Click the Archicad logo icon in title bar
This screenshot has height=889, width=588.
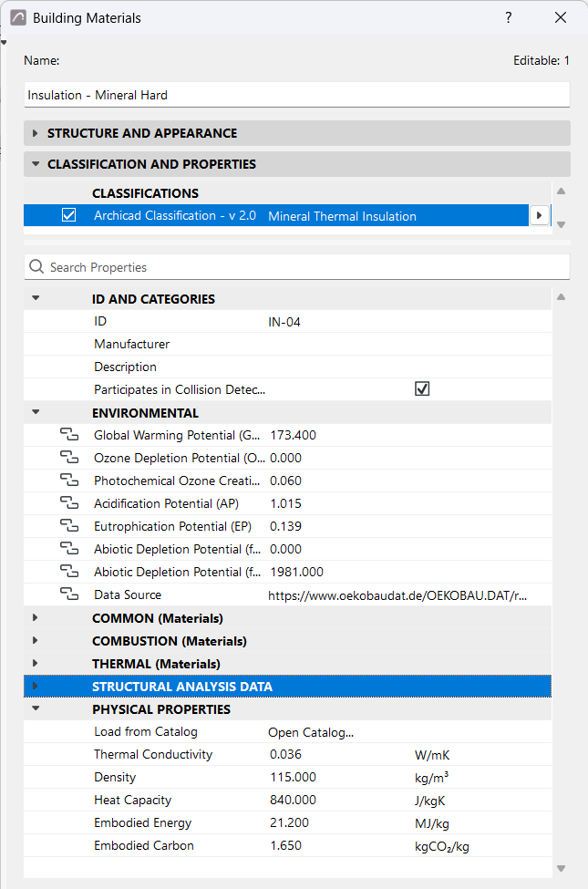(x=18, y=17)
